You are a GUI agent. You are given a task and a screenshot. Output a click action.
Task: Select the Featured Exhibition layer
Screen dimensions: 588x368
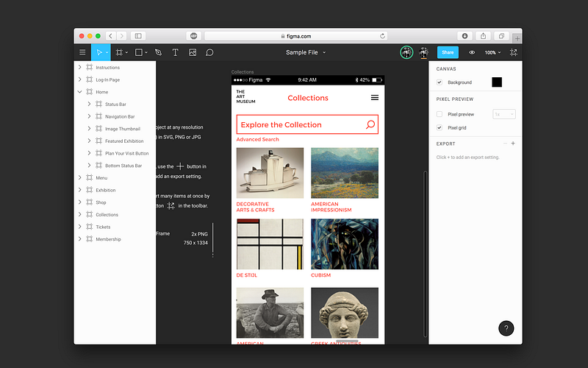pyautogui.click(x=124, y=141)
